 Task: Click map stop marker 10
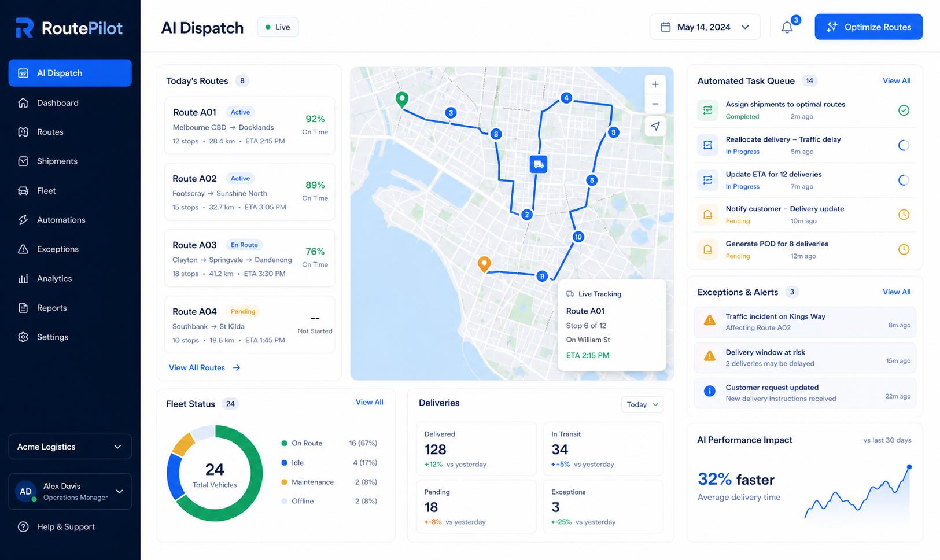pyautogui.click(x=578, y=237)
